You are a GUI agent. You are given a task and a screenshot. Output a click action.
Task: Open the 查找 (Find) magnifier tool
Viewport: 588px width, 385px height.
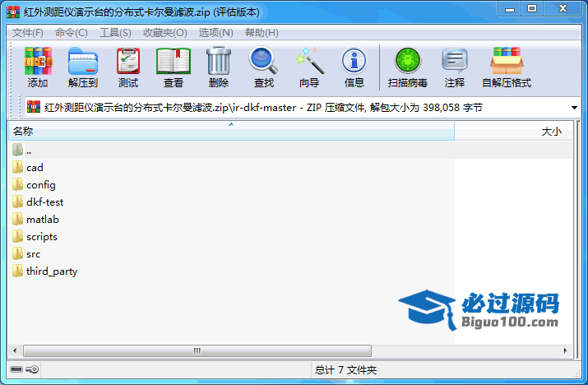264,60
